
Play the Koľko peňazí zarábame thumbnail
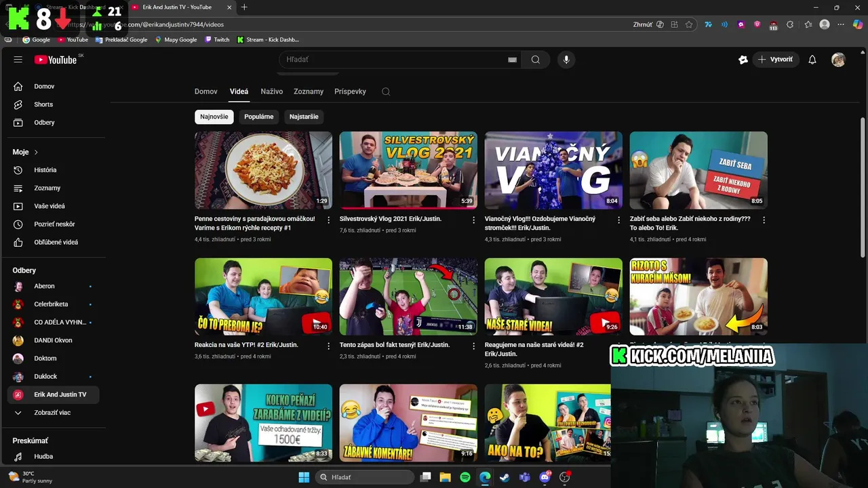click(263, 423)
